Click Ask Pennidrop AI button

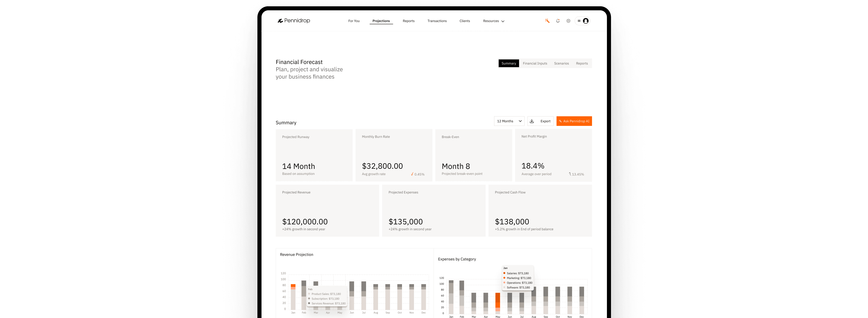point(574,121)
